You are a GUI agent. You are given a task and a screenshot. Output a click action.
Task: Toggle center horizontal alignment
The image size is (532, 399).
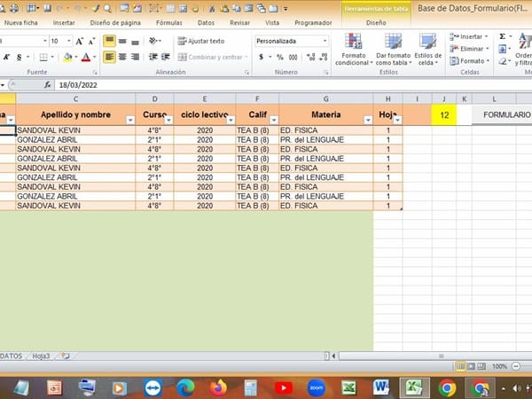pos(123,57)
